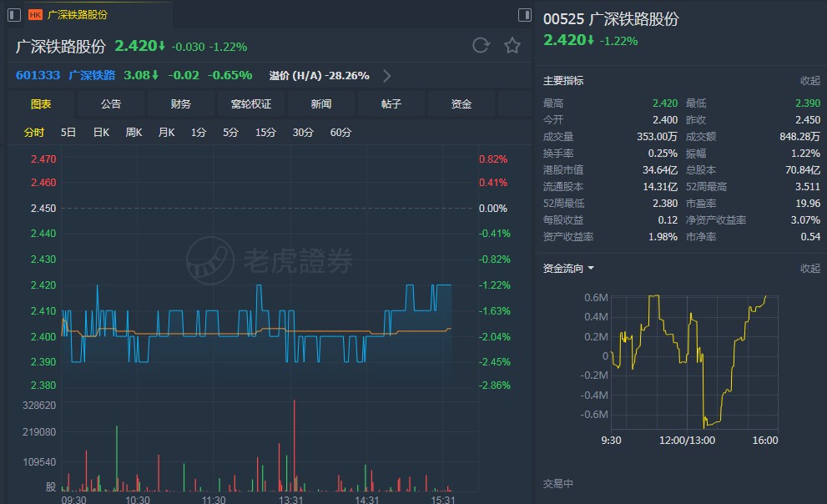Open the 新闻 tab
Viewport: 827px width, 504px height.
[x=321, y=103]
